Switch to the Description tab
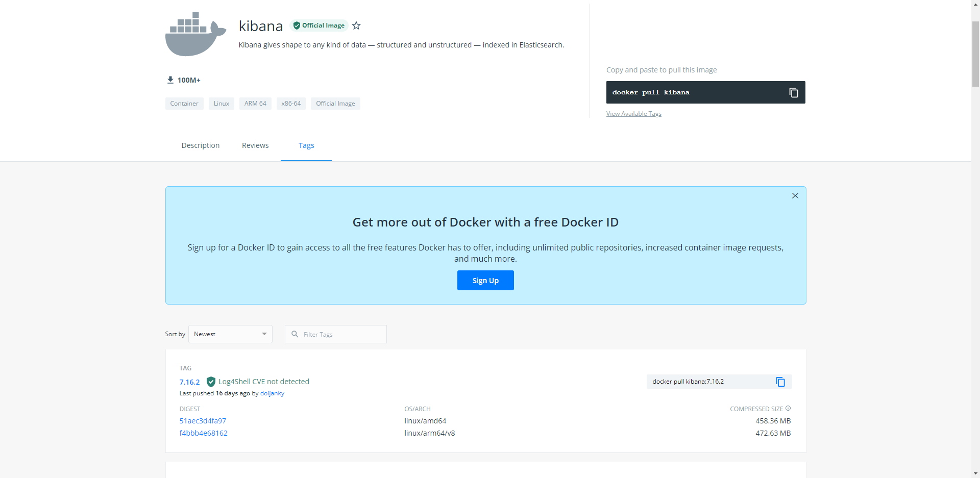Viewport: 980px width, 478px height. coord(201,145)
